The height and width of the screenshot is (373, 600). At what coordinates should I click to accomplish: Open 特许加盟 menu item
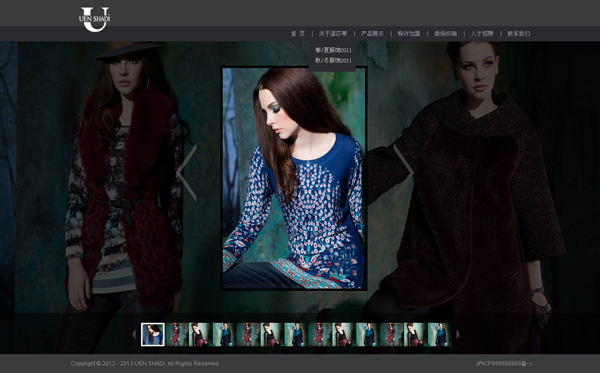pos(409,34)
